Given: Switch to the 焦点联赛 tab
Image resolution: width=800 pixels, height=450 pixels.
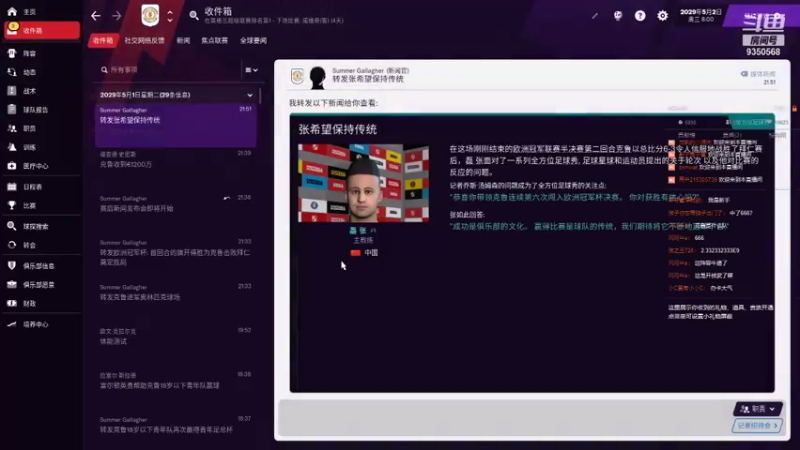Looking at the screenshot, I should pos(214,40).
